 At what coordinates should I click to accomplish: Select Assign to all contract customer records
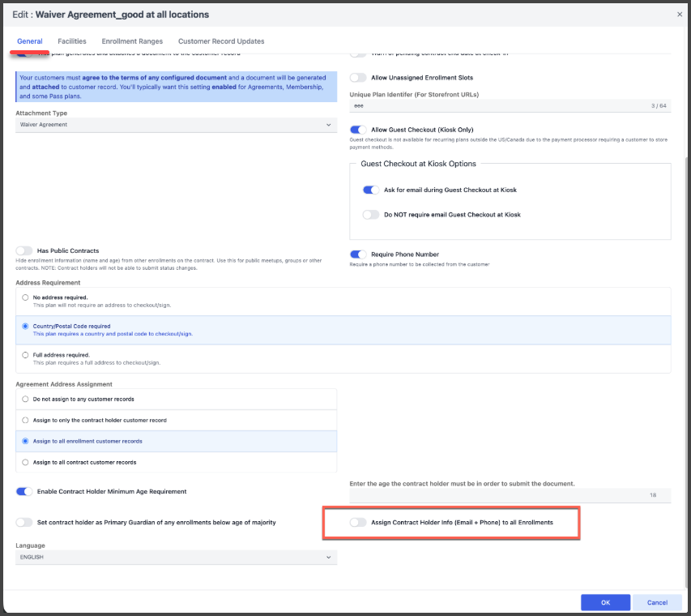point(25,462)
